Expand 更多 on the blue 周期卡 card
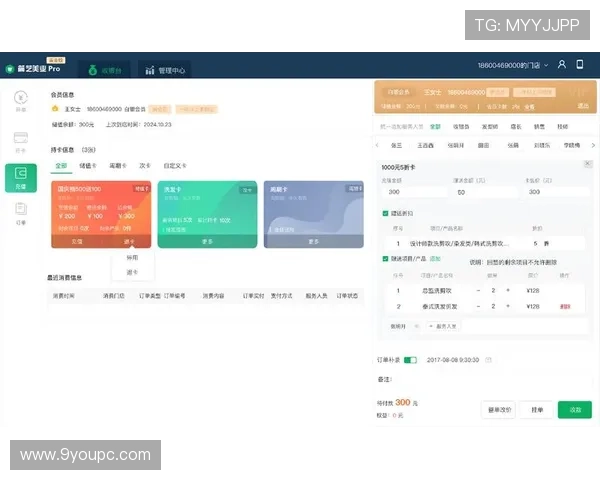Image resolution: width=600 pixels, height=480 pixels. point(313,242)
